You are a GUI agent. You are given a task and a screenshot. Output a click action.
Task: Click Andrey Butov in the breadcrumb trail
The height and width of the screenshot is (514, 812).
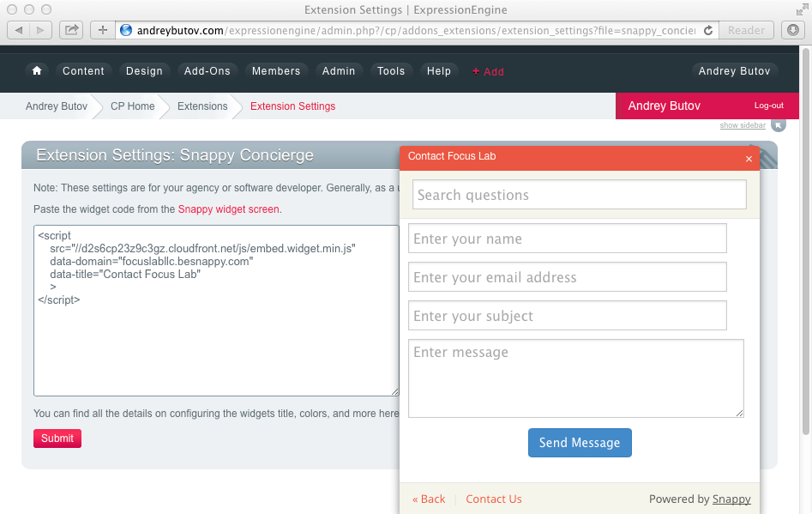(x=57, y=106)
